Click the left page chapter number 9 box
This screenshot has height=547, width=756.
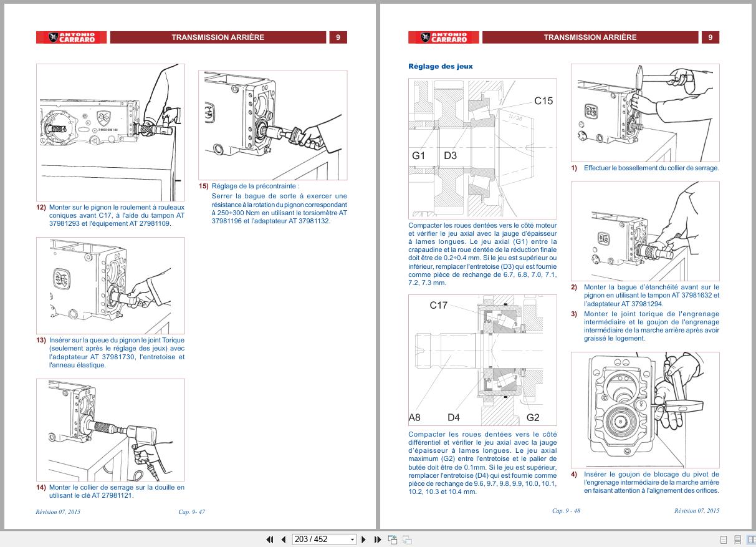point(338,37)
